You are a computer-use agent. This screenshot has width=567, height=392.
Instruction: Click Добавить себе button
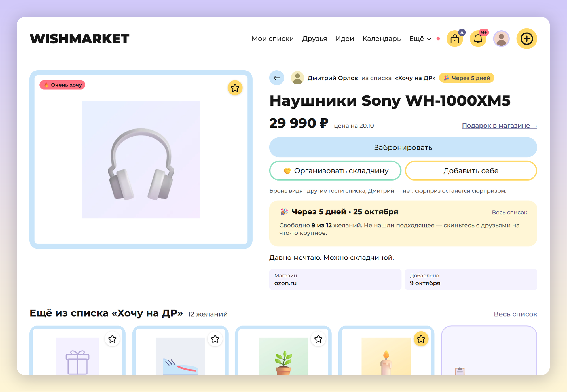471,171
